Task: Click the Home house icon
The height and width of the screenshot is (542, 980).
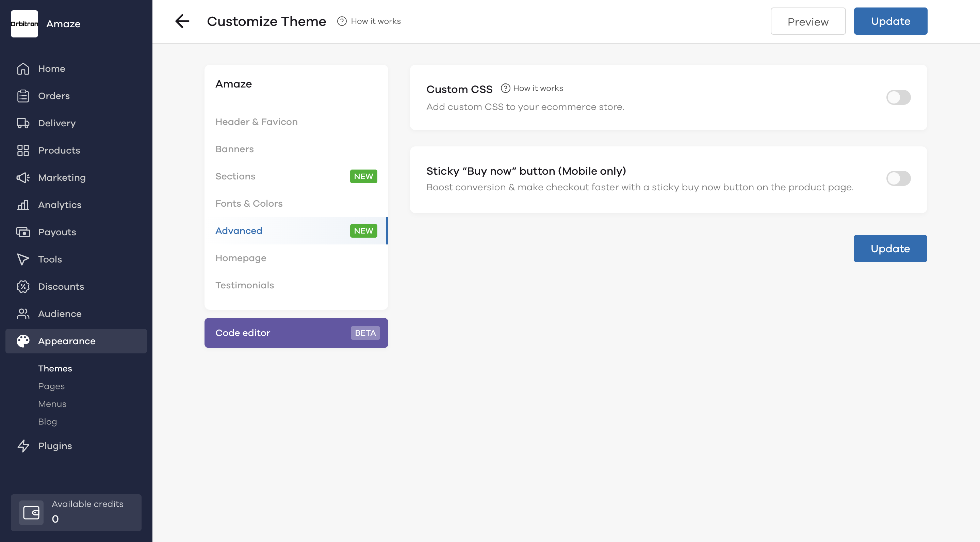Action: pyautogui.click(x=23, y=68)
